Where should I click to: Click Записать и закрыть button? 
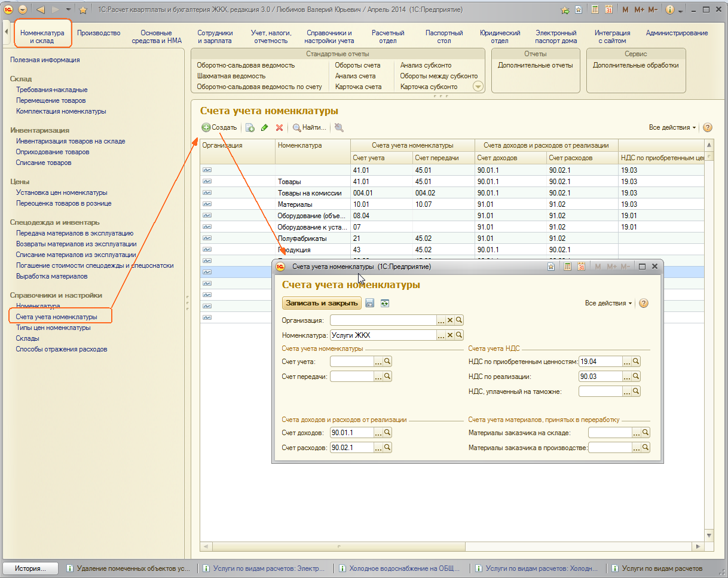coord(322,303)
